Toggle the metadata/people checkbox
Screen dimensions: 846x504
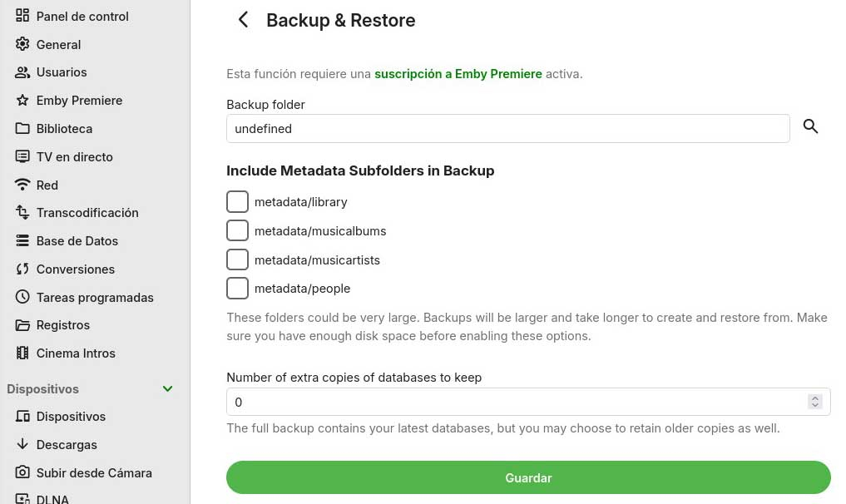[x=237, y=289]
